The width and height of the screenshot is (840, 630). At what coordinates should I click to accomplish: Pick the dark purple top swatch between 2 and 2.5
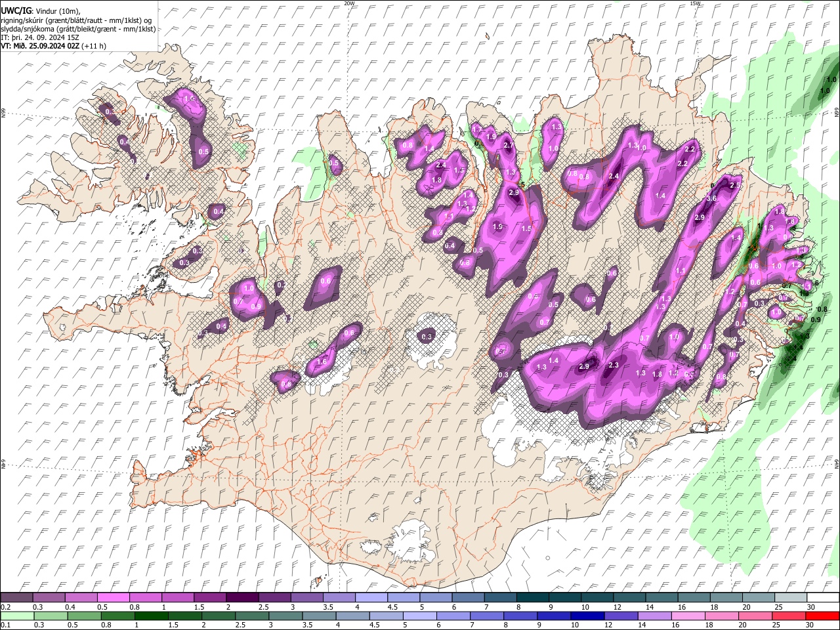tap(241, 598)
